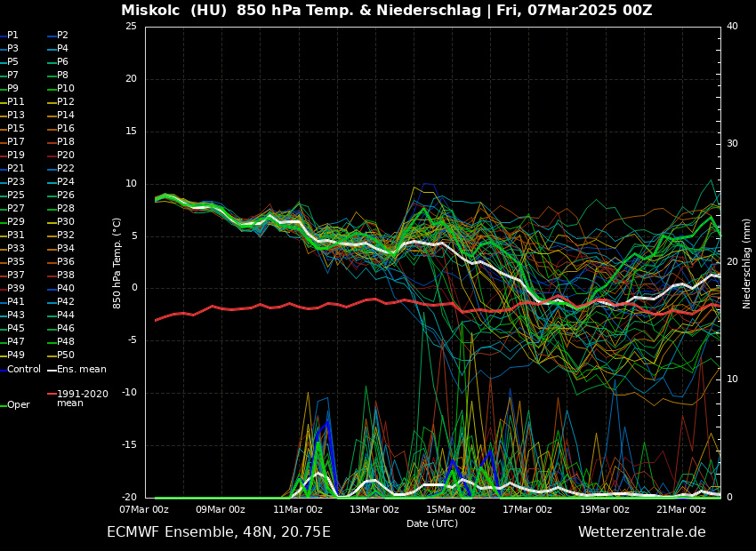Select the P40 legend entry

click(66, 288)
